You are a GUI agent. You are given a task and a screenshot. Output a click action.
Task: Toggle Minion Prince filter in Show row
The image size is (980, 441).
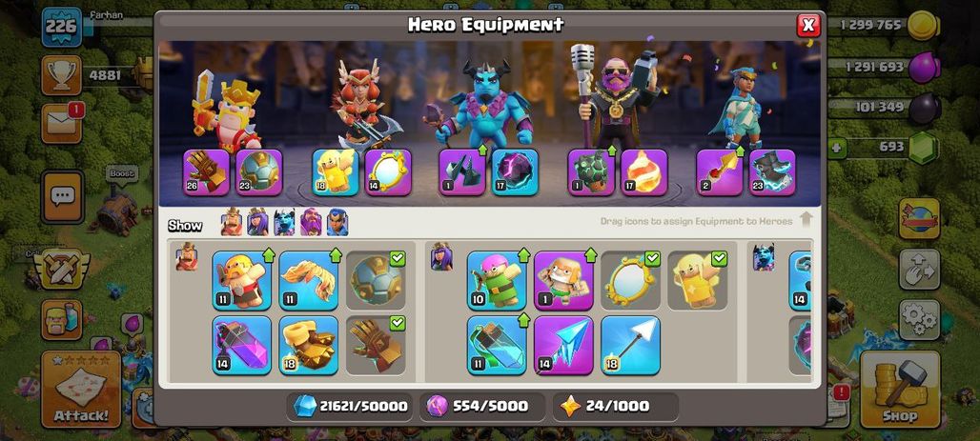284,222
